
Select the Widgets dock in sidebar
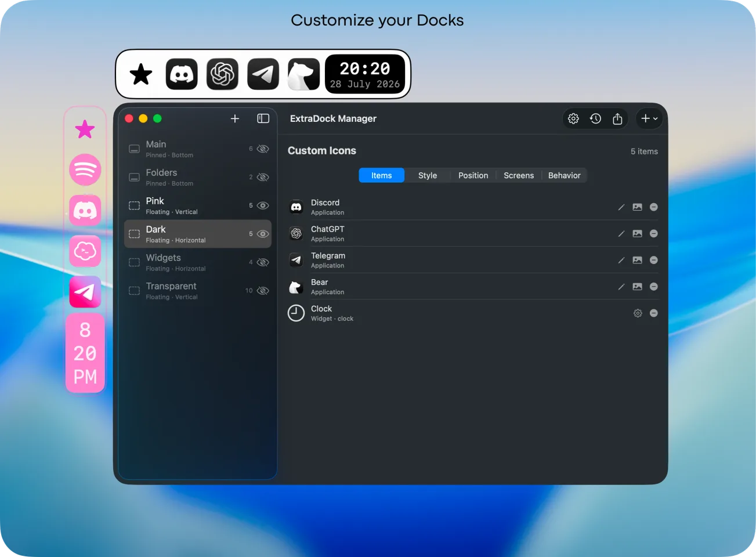pos(198,262)
